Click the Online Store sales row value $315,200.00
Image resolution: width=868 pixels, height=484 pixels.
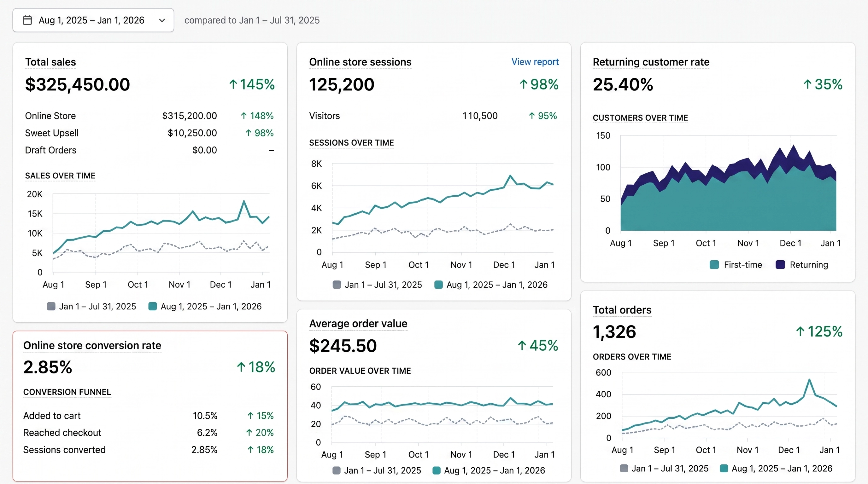[x=189, y=116]
